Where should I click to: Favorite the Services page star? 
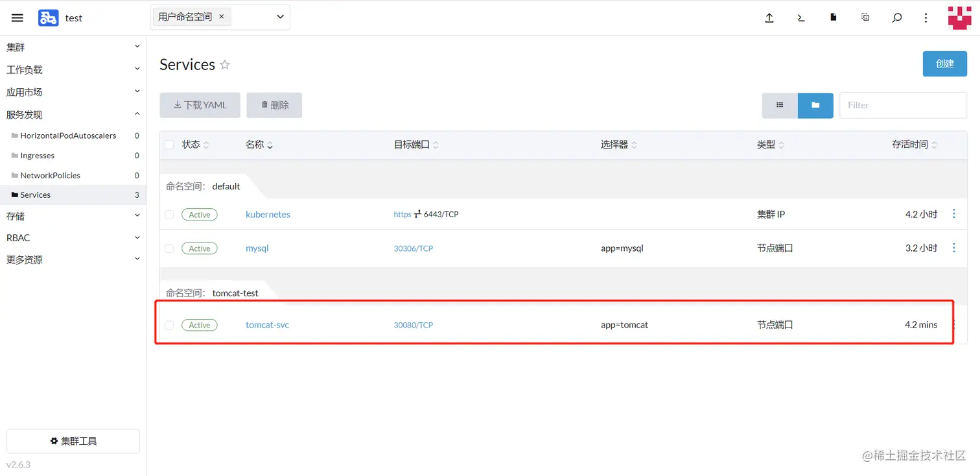[225, 65]
